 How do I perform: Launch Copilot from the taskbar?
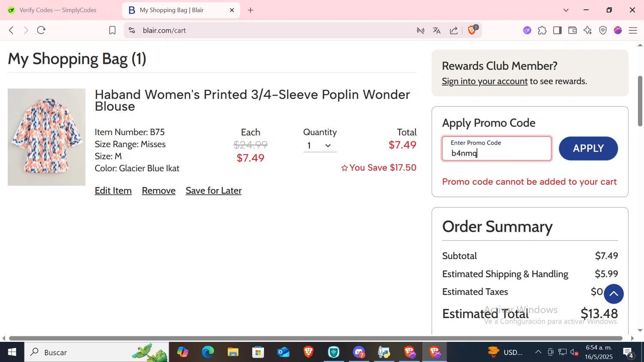(182, 352)
